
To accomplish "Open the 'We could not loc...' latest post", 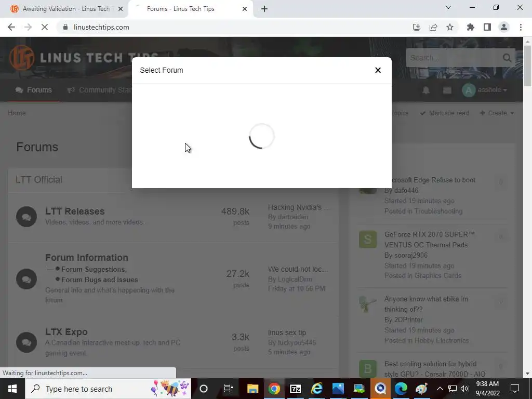I will [298, 270].
